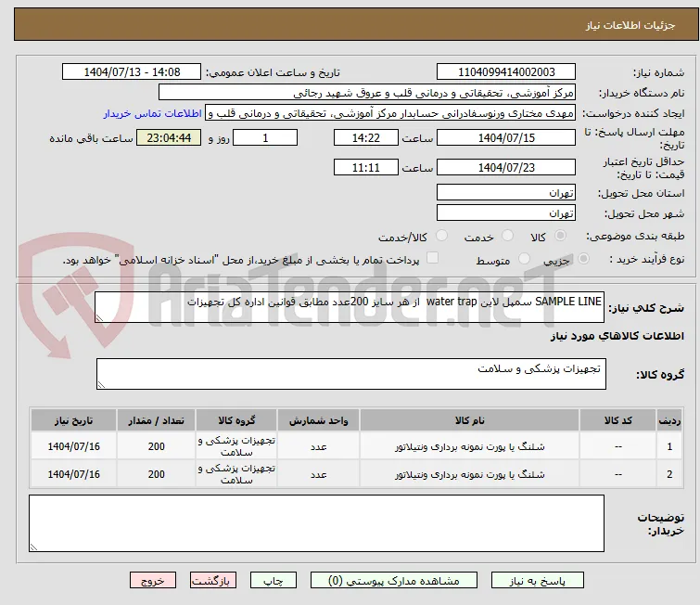Click the خروج exit button
This screenshot has width=700, height=605.
(x=153, y=581)
